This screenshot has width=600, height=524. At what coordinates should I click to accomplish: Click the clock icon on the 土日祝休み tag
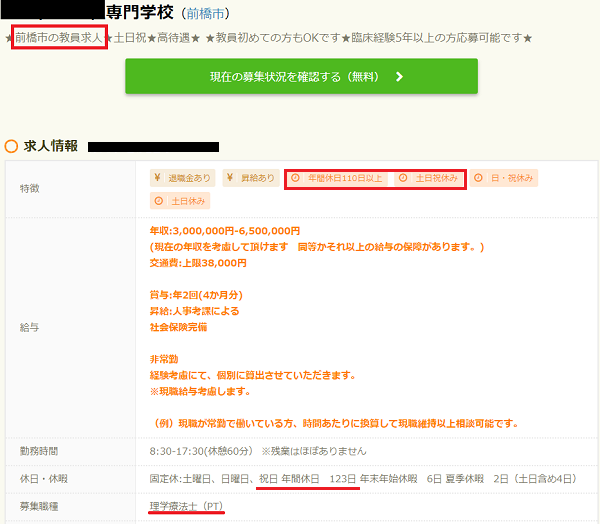403,178
